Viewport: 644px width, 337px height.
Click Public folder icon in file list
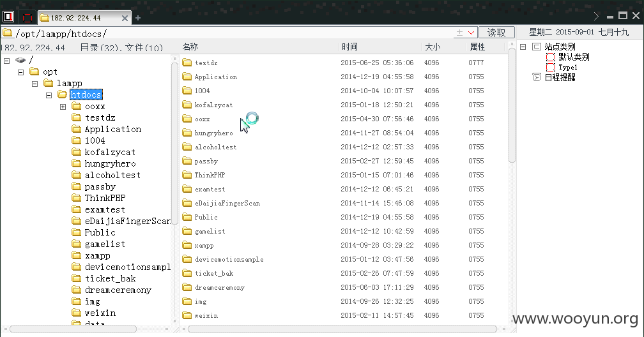point(187,217)
